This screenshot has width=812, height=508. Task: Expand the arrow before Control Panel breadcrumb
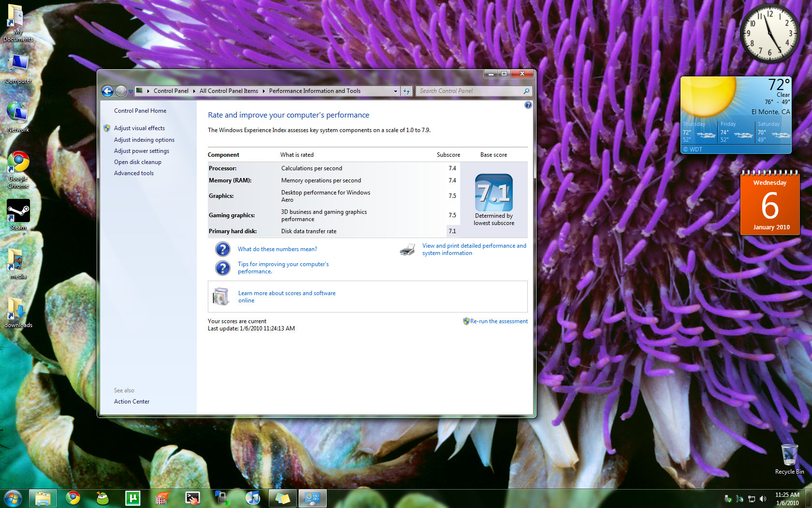pyautogui.click(x=148, y=91)
